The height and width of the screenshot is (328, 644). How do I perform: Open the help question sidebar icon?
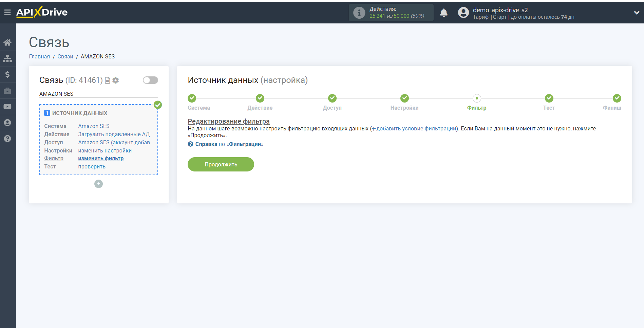click(x=7, y=139)
